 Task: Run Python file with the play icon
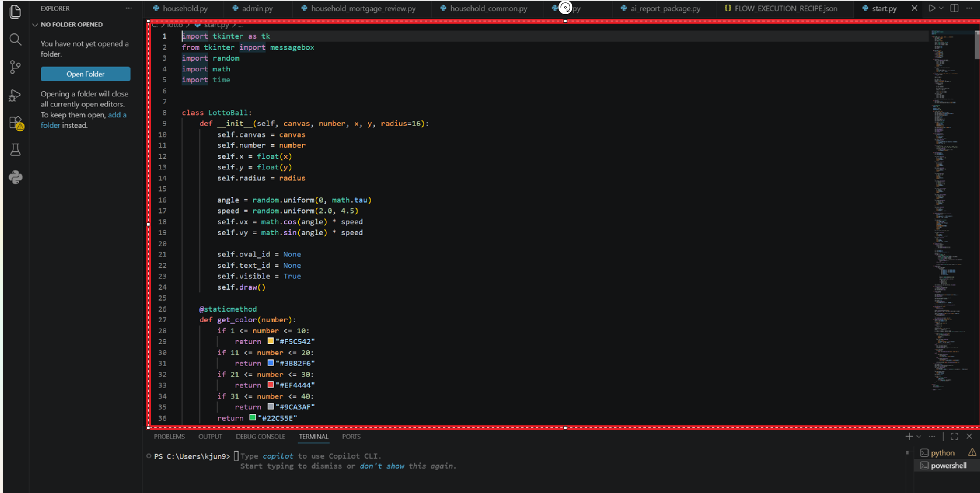point(931,8)
